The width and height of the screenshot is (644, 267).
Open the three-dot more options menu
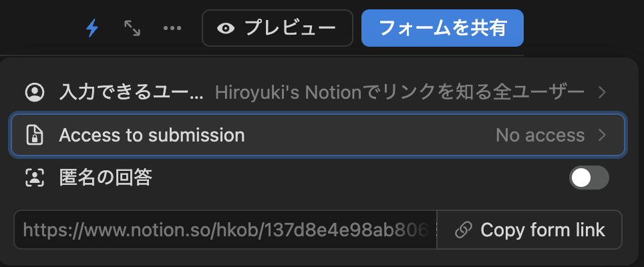coord(172,28)
